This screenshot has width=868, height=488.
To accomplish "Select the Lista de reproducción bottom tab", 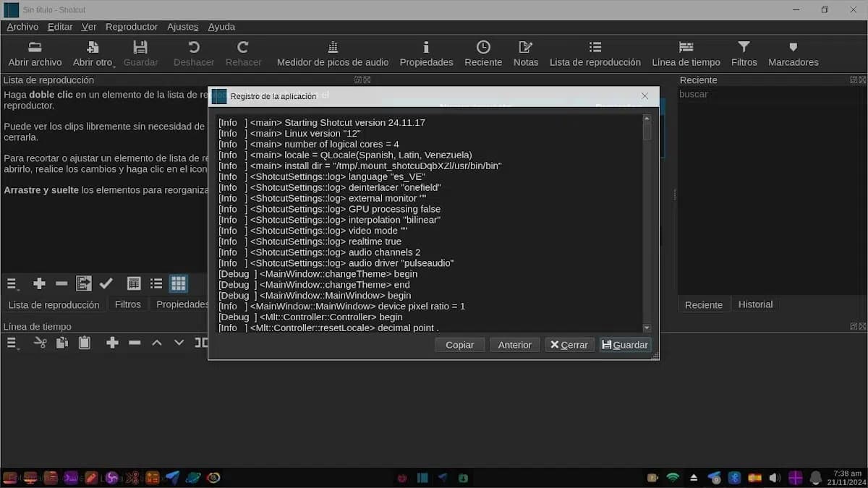I will pos(54,304).
